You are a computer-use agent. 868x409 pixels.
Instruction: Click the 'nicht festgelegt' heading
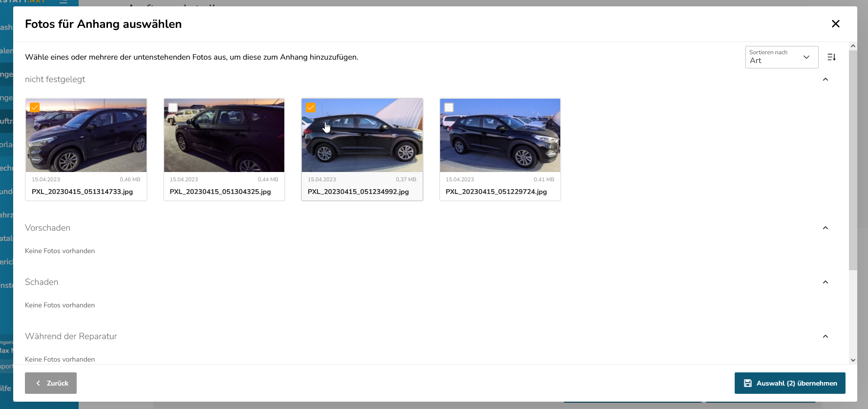pyautogui.click(x=55, y=79)
